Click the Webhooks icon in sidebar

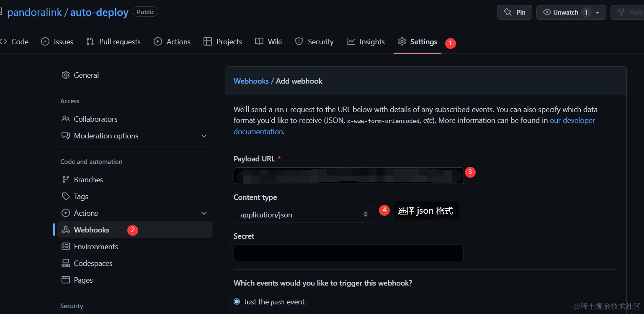pyautogui.click(x=66, y=230)
